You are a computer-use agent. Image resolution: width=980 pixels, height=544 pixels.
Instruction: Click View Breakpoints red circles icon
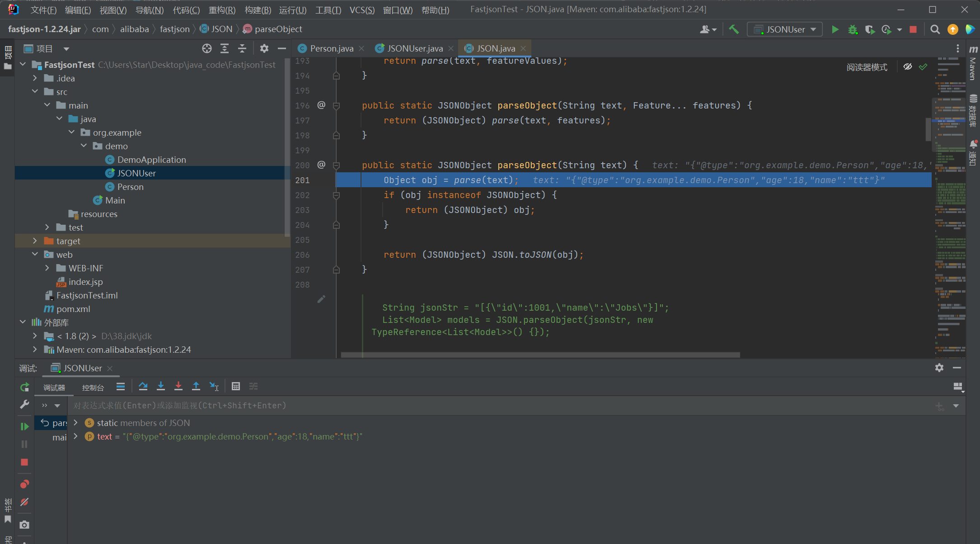click(24, 484)
